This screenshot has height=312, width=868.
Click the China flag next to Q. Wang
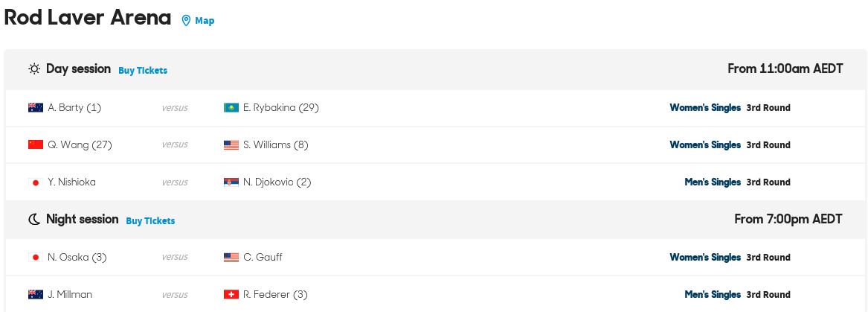point(36,144)
